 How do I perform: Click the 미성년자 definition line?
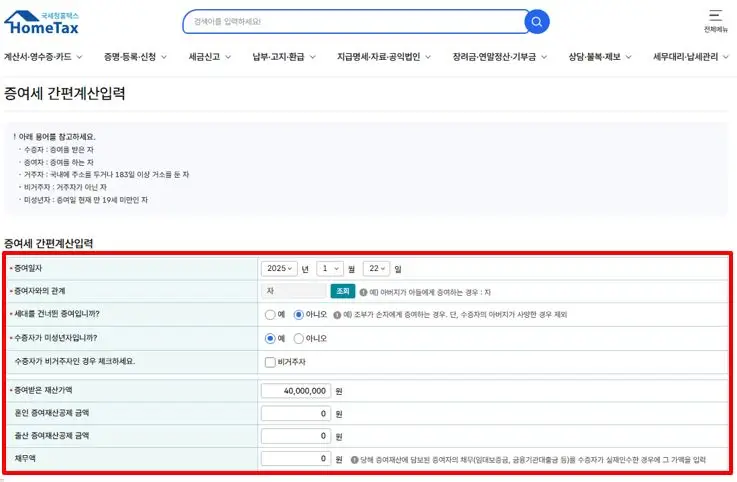pos(86,200)
